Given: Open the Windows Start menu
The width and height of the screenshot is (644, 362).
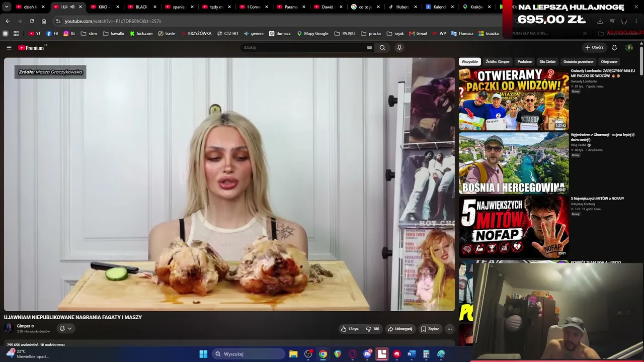Looking at the screenshot, I should click(203, 354).
